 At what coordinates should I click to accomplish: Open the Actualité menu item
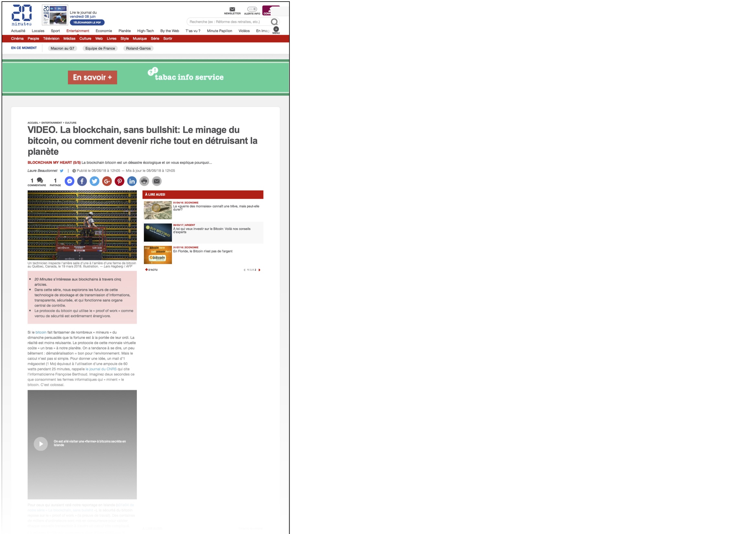[x=18, y=31]
